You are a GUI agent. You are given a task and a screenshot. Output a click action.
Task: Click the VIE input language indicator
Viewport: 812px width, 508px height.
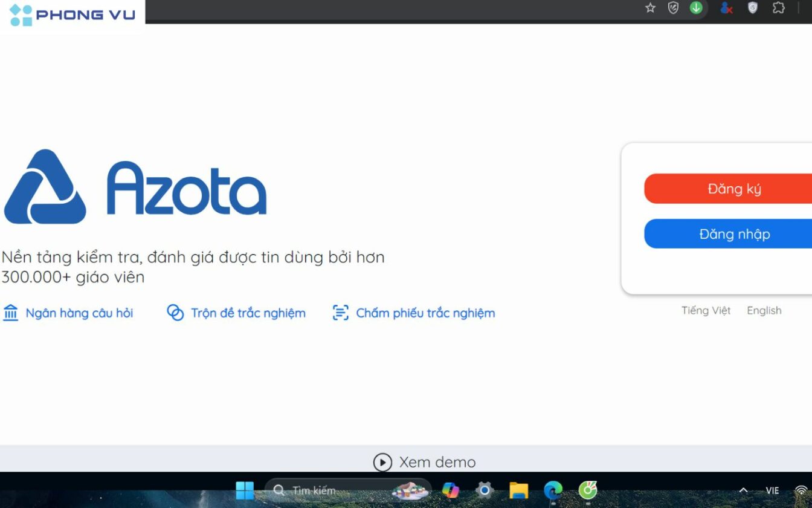pos(772,490)
